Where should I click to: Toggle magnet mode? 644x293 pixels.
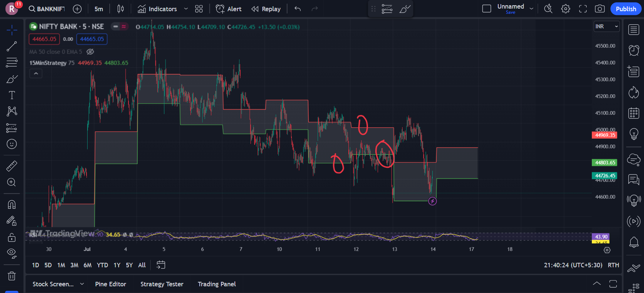12,204
